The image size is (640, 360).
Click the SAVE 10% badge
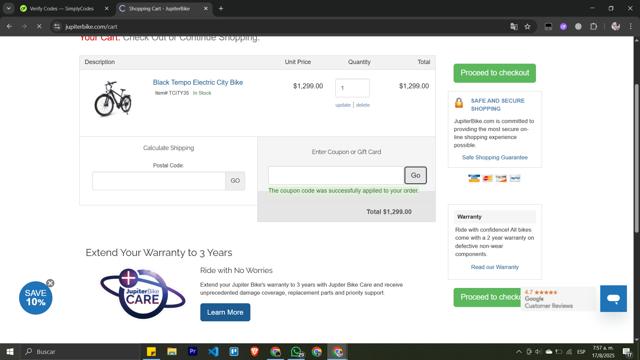point(36,298)
